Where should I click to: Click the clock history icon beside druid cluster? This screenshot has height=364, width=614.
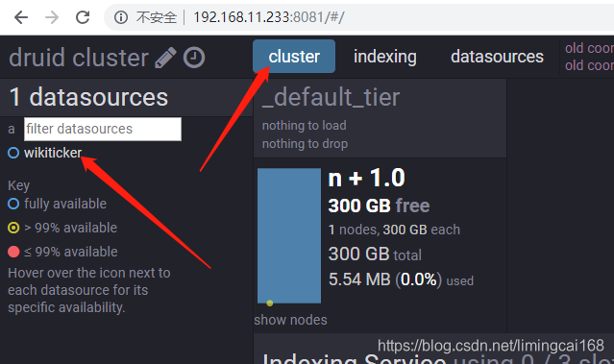click(194, 58)
